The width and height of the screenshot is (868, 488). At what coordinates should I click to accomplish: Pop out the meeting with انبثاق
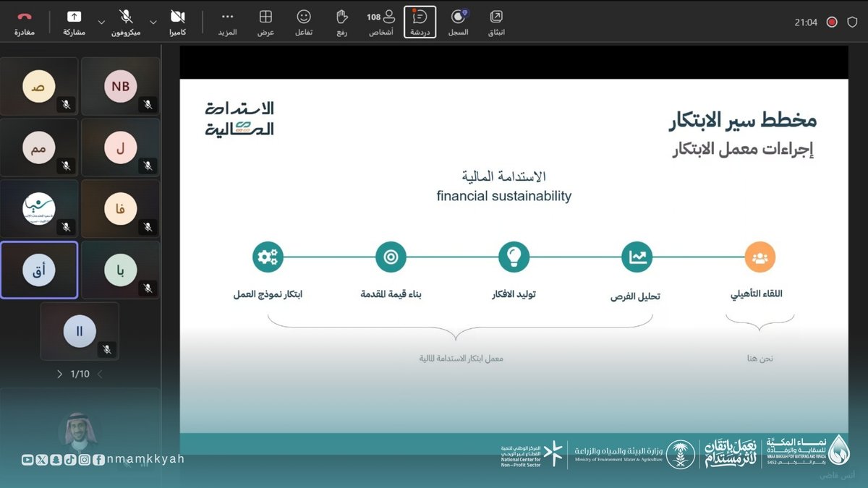coord(495,22)
